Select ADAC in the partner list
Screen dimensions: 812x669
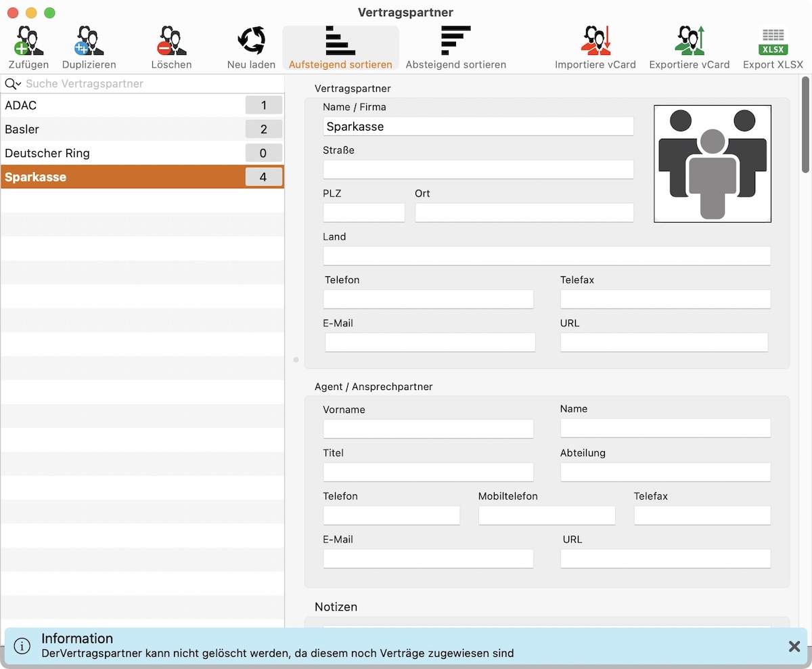(x=142, y=105)
